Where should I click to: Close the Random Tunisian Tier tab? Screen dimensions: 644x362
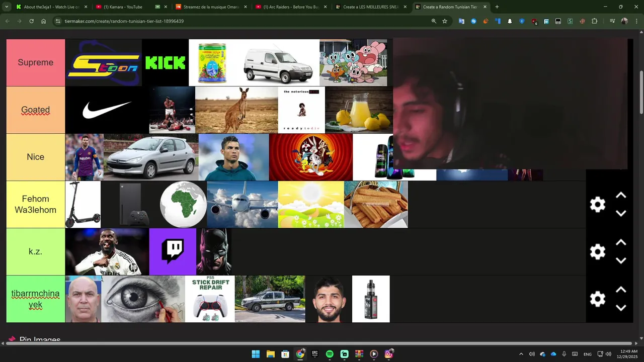(x=485, y=7)
